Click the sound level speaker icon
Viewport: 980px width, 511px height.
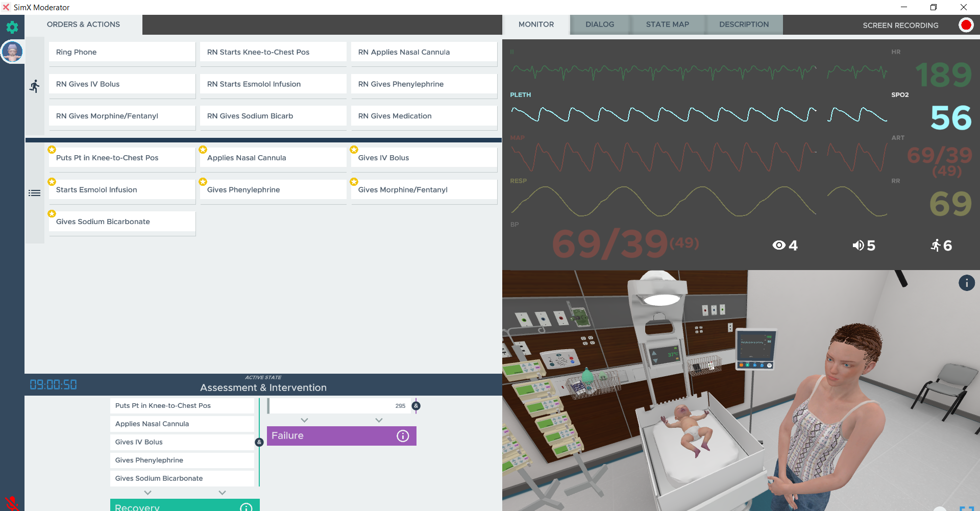click(858, 246)
